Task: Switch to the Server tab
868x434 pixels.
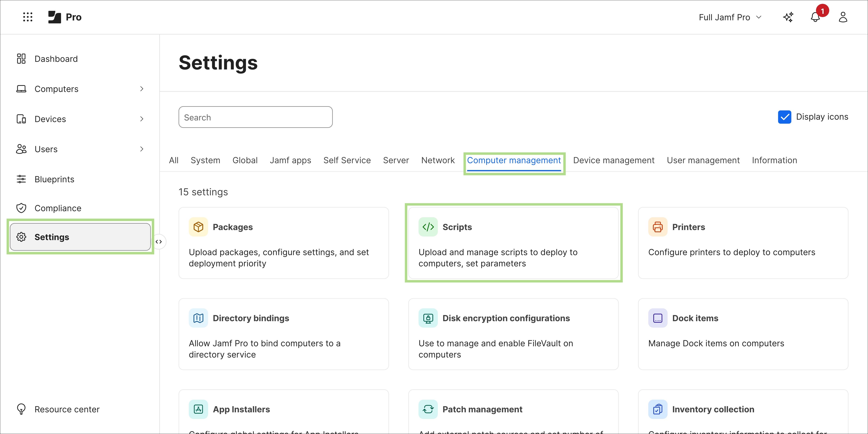Action: [x=396, y=160]
